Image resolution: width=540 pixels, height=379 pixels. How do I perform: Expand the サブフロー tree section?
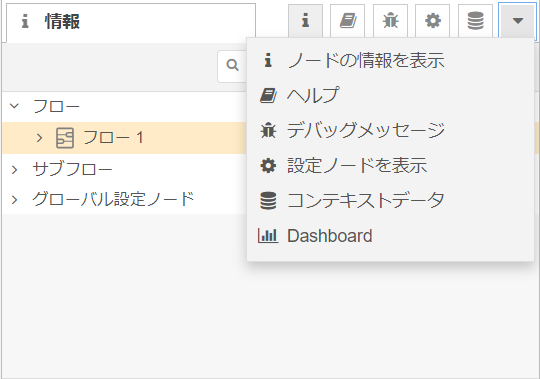pos(14,169)
